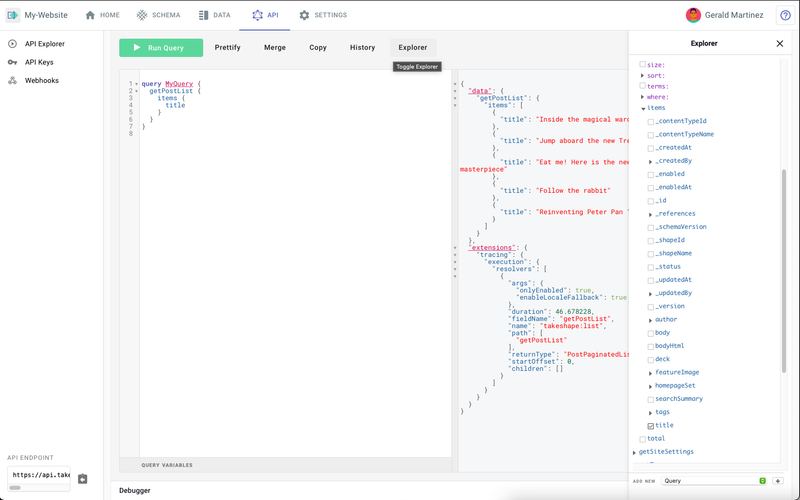
Task: Expand the tags field
Action: coord(651,413)
